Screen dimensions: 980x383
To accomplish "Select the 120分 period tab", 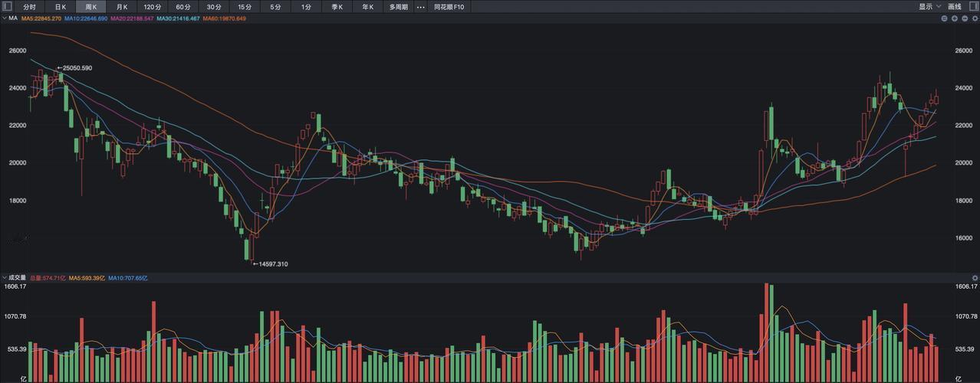I will pos(153,6).
